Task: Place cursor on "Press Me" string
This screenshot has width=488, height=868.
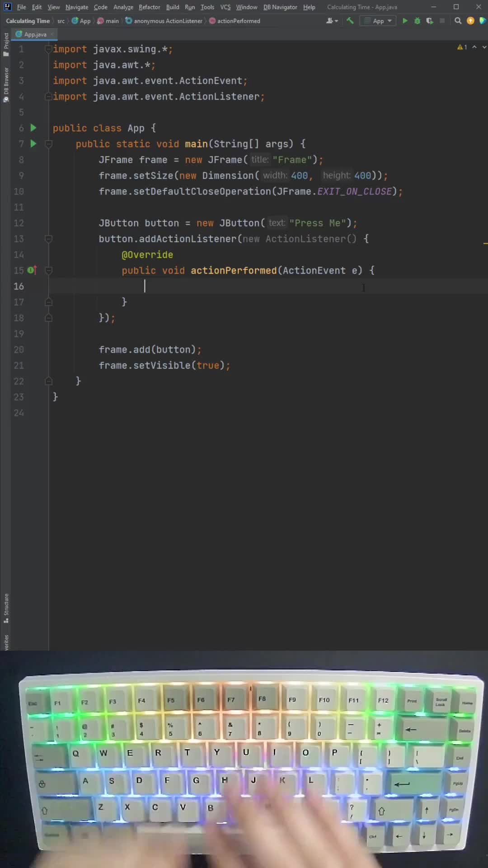Action: click(x=318, y=223)
